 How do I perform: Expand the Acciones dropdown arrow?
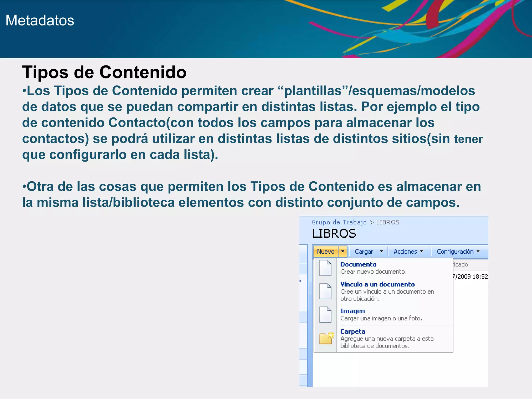[x=421, y=251]
